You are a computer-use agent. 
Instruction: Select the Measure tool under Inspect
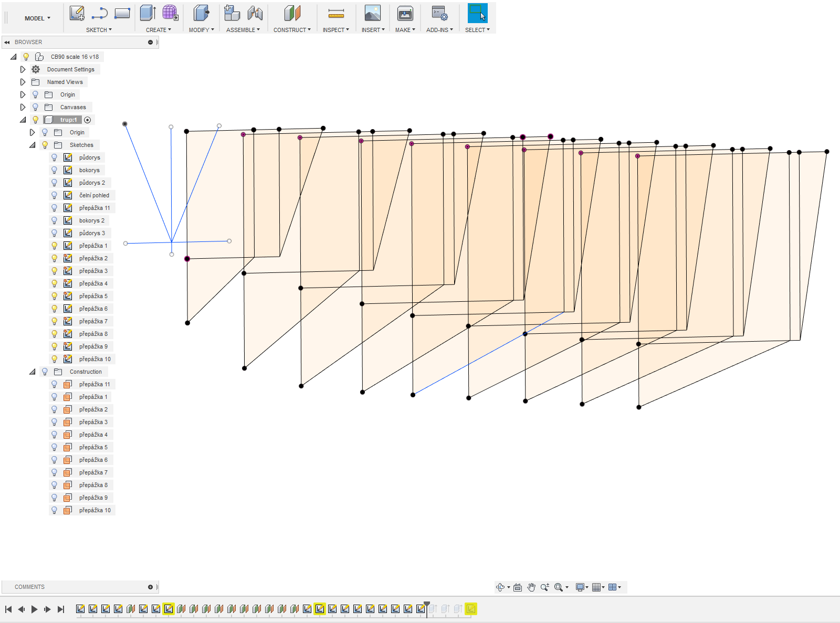point(336,14)
